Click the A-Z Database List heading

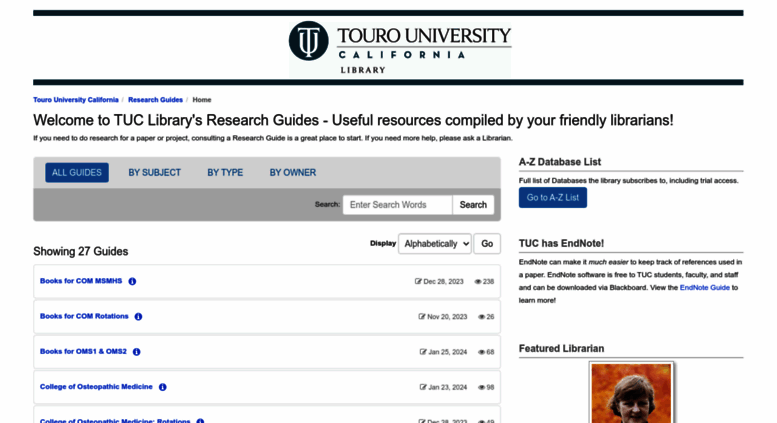[x=560, y=161]
